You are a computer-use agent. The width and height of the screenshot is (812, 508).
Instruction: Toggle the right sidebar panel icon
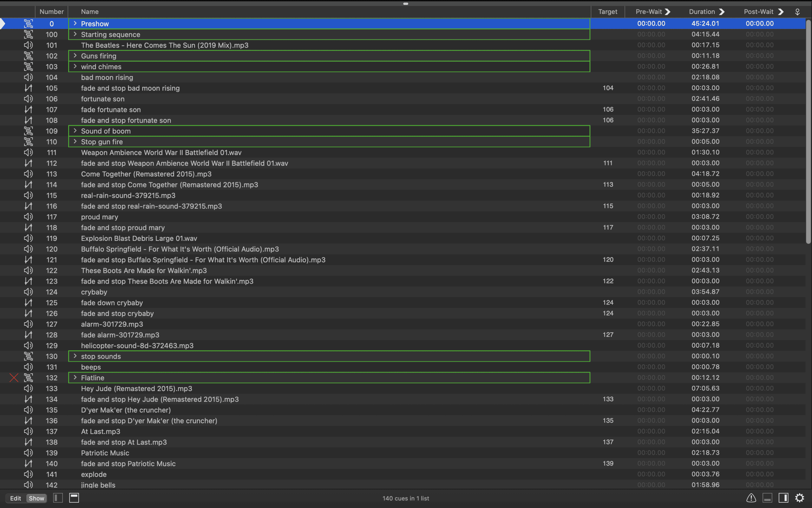[783, 498]
